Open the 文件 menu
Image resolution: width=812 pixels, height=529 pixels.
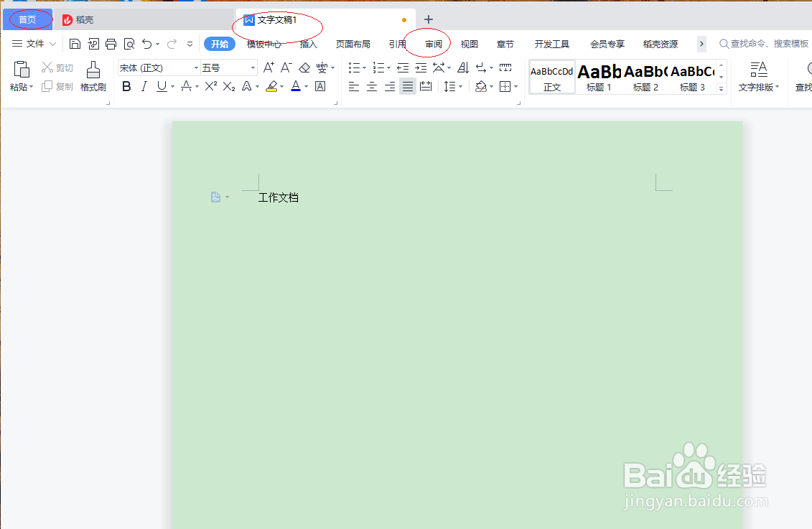(34, 44)
